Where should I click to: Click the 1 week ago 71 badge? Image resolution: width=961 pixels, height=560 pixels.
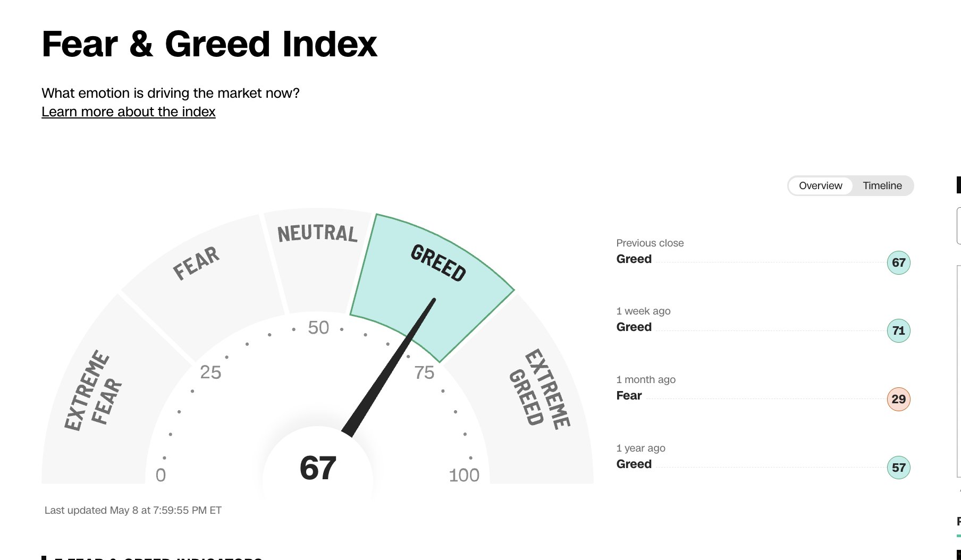tap(898, 330)
